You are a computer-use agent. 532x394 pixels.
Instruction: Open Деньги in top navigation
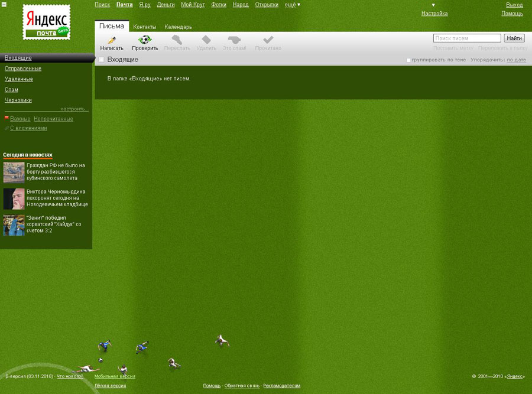coord(166,5)
